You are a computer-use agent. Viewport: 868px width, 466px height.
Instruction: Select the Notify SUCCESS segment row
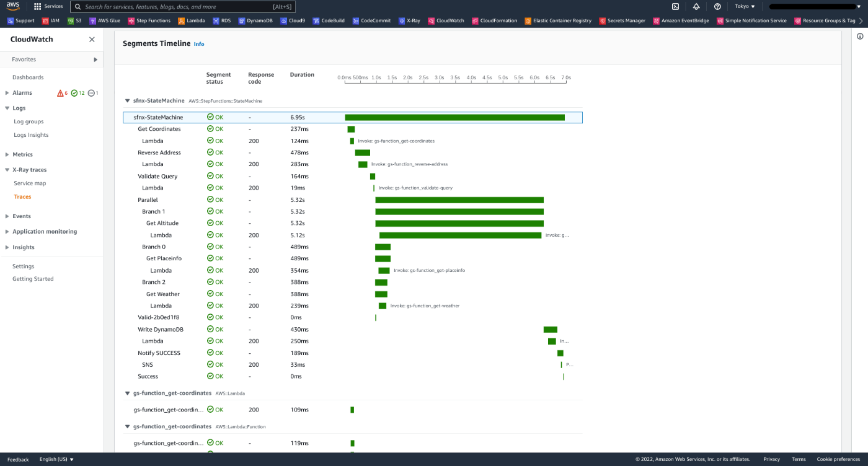pyautogui.click(x=353, y=353)
